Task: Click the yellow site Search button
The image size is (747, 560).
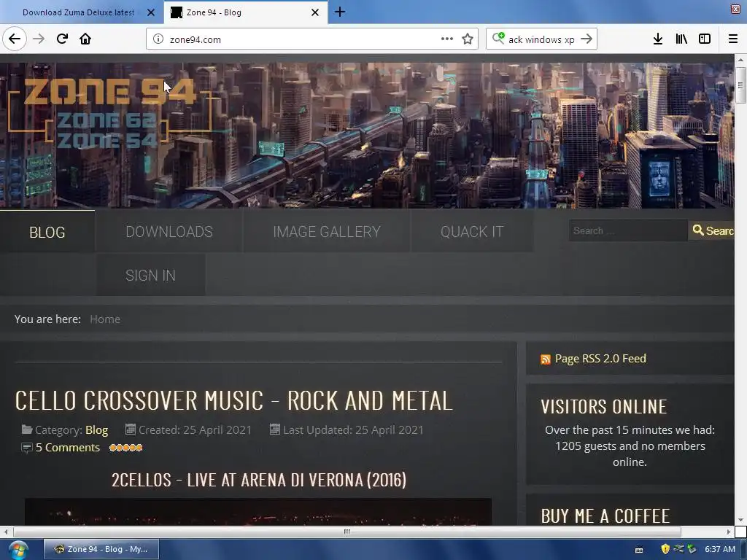Action: pyautogui.click(x=712, y=230)
